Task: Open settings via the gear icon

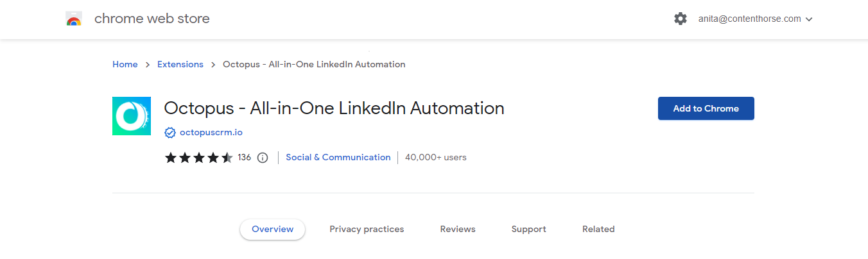Action: point(681,19)
